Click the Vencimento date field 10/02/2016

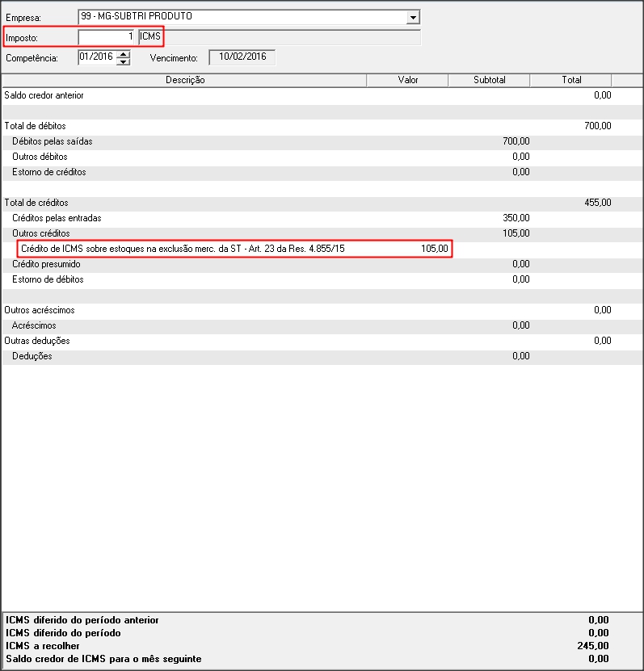pyautogui.click(x=242, y=57)
